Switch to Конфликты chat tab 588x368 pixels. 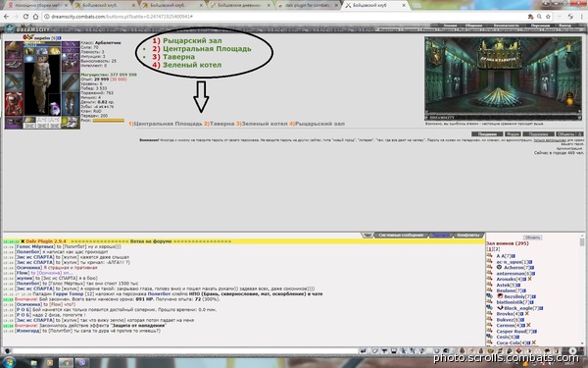tap(467, 236)
